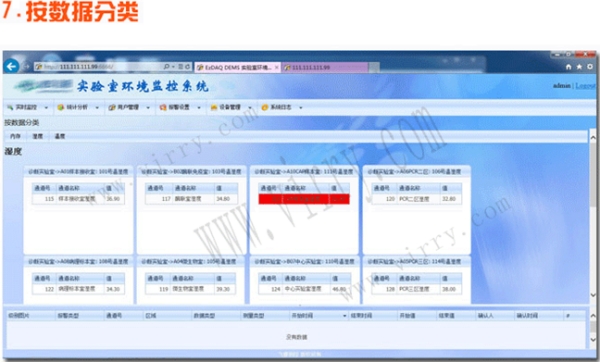Screen dimensions: 600x362
Task: Click the browser home icon
Action: [x=569, y=67]
